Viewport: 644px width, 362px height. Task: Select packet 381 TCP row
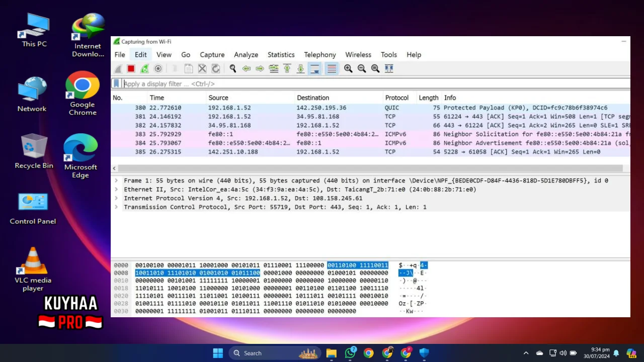370,117
